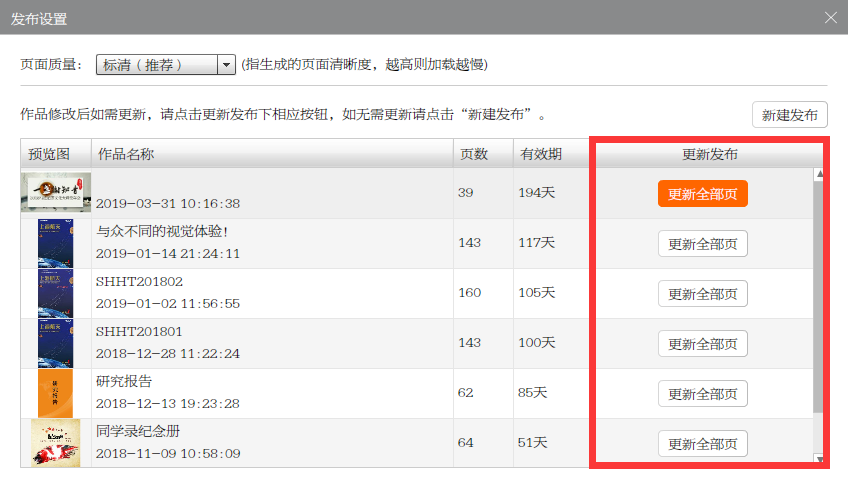Click the 同学录纪念册 preview thumbnail
The image size is (848, 487).
tap(55, 443)
